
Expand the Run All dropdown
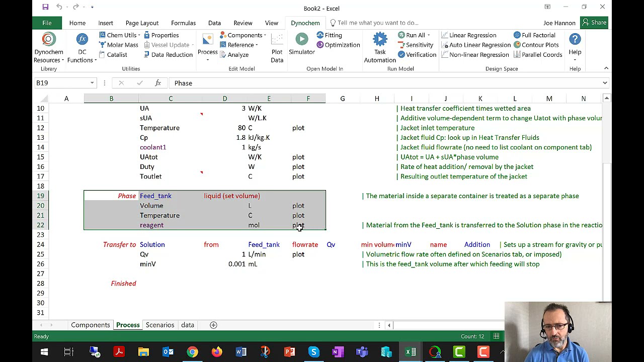[x=414, y=35]
